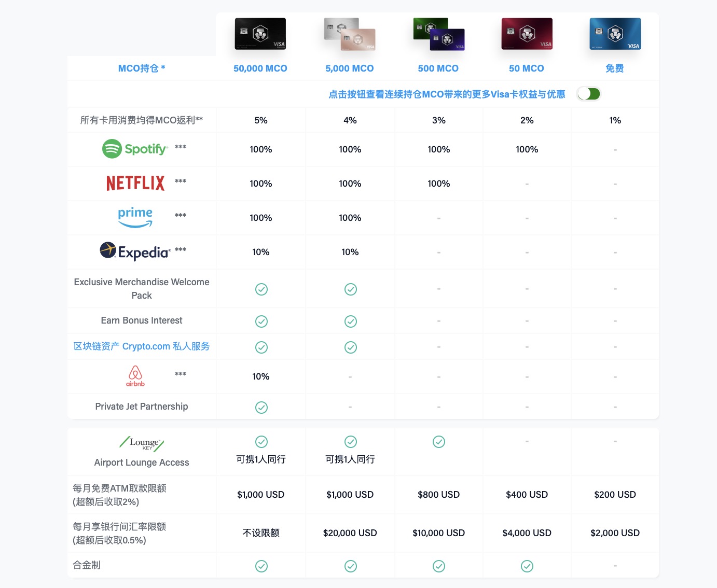The width and height of the screenshot is (717, 588).
Task: Click Netflix 100% under 500 MCO
Action: click(x=439, y=184)
